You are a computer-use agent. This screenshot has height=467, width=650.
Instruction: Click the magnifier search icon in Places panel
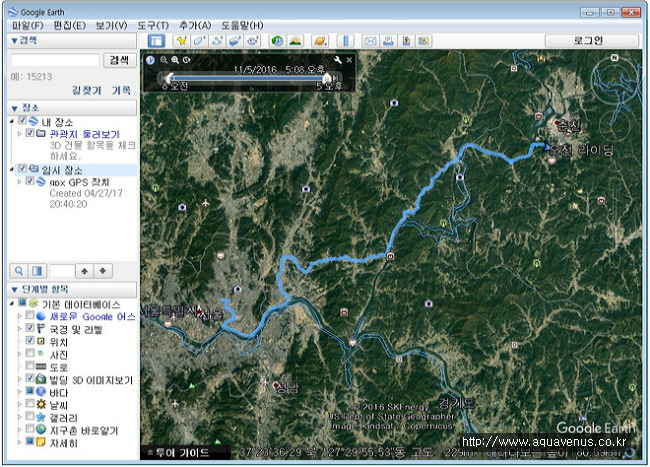click(19, 271)
